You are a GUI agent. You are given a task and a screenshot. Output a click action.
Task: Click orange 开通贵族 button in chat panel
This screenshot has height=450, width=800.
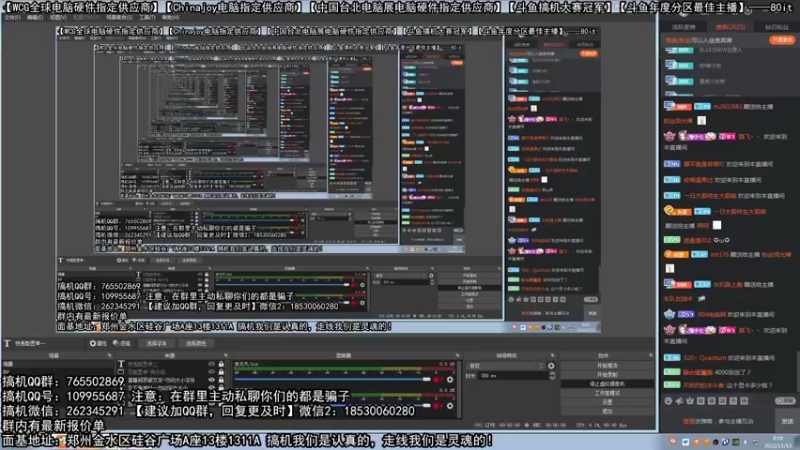click(782, 40)
